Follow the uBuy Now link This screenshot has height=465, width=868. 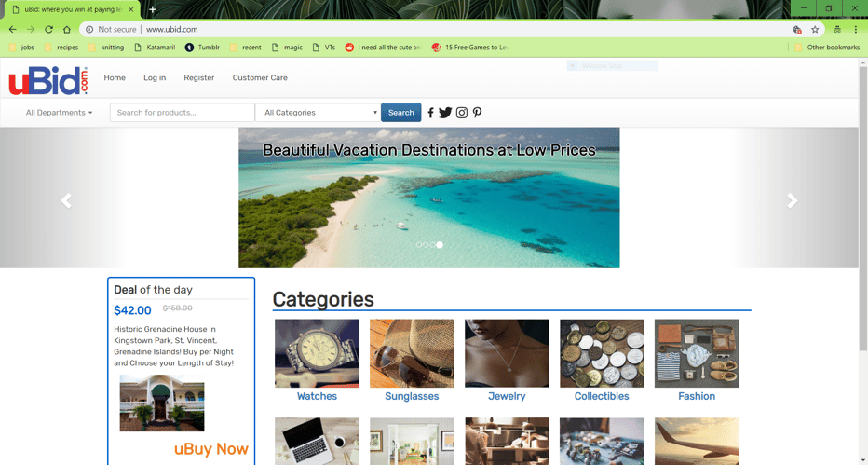point(210,449)
